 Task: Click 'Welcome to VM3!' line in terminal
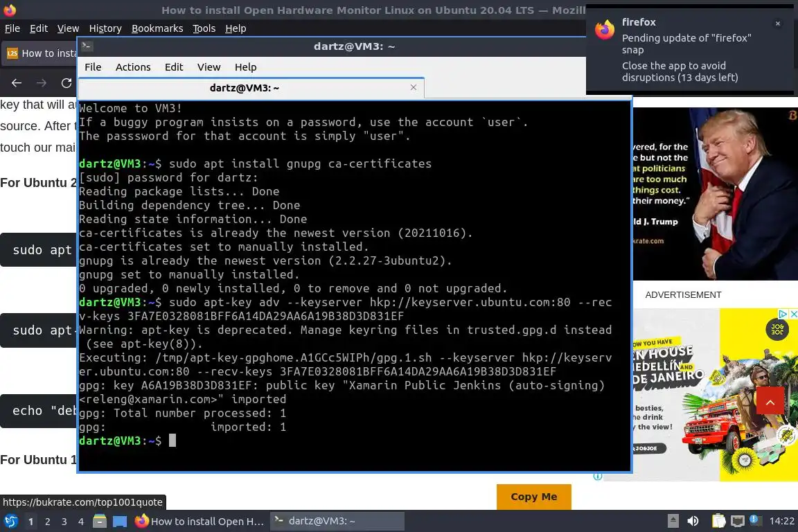coord(130,108)
